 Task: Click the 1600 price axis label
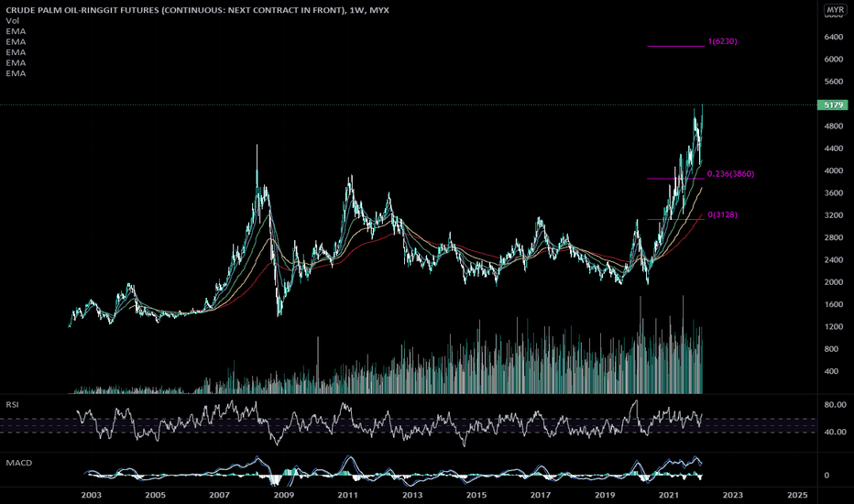[833, 305]
